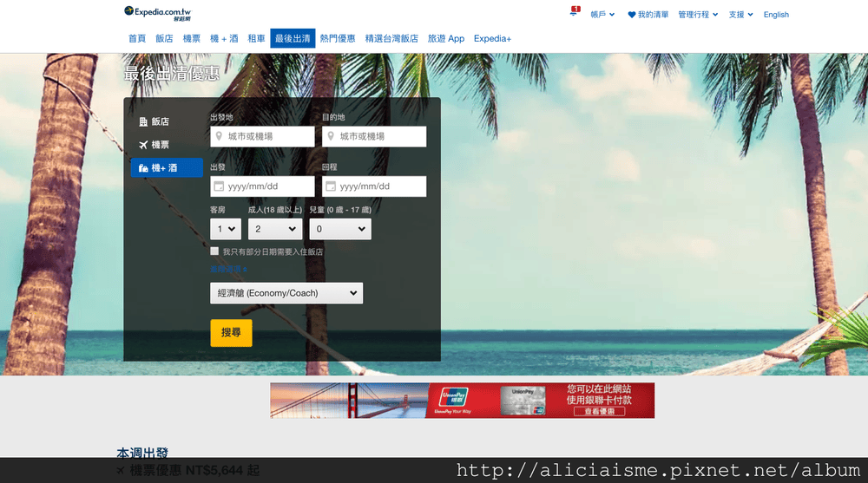Click the 目的地 city or airport field
This screenshot has width=868, height=483.
tap(374, 137)
